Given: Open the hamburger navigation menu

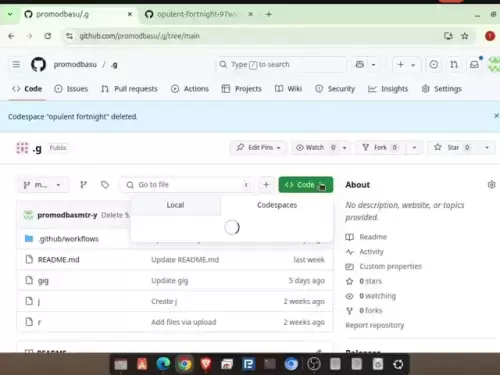Looking at the screenshot, I should pos(16,64).
